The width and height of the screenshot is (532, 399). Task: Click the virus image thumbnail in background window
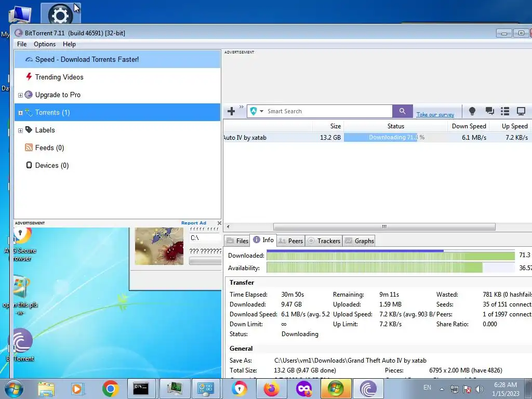pos(159,246)
